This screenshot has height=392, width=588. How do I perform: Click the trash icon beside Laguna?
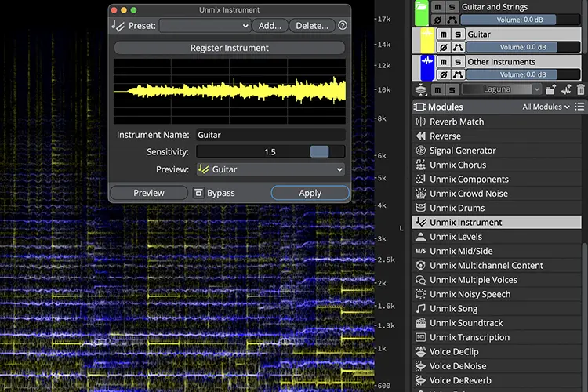point(580,89)
